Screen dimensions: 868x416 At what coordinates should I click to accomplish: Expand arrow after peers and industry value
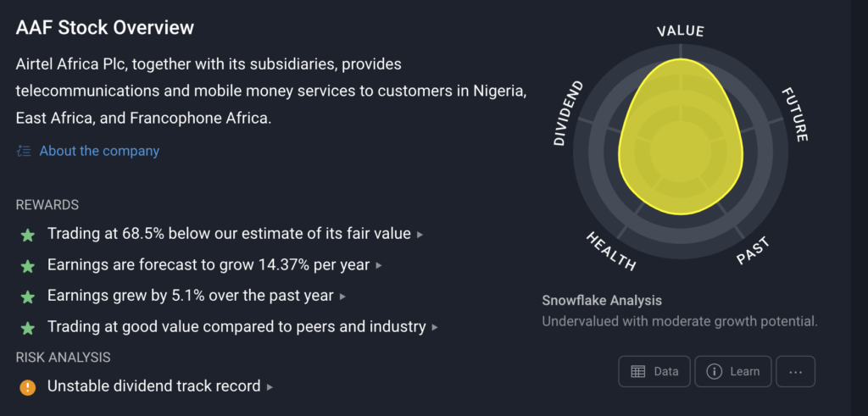click(435, 328)
